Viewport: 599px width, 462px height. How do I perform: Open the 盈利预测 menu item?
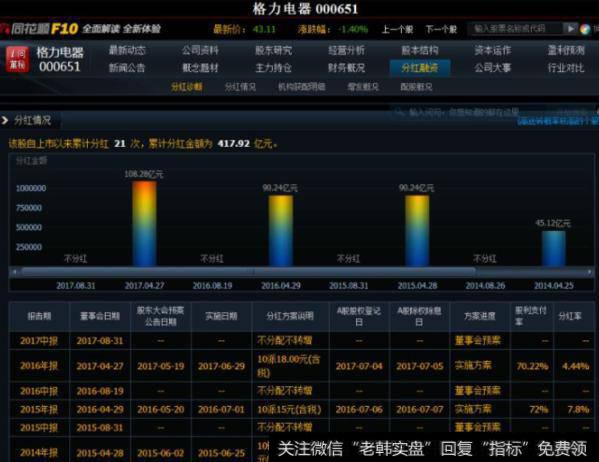pyautogui.click(x=566, y=50)
